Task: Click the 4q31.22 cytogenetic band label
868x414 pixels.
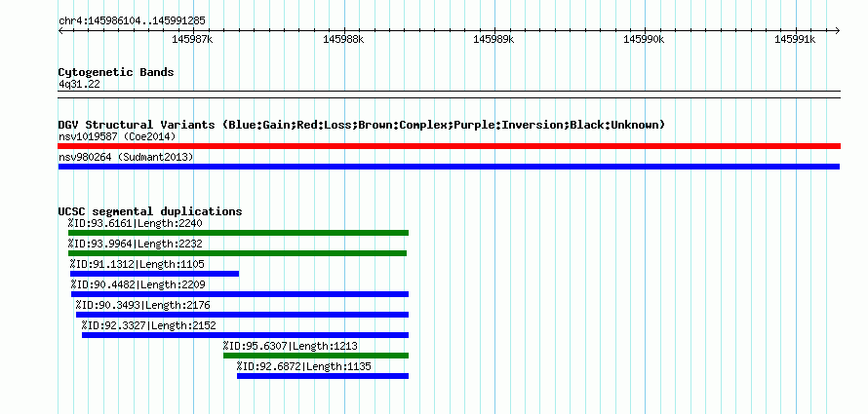Action: click(x=79, y=85)
